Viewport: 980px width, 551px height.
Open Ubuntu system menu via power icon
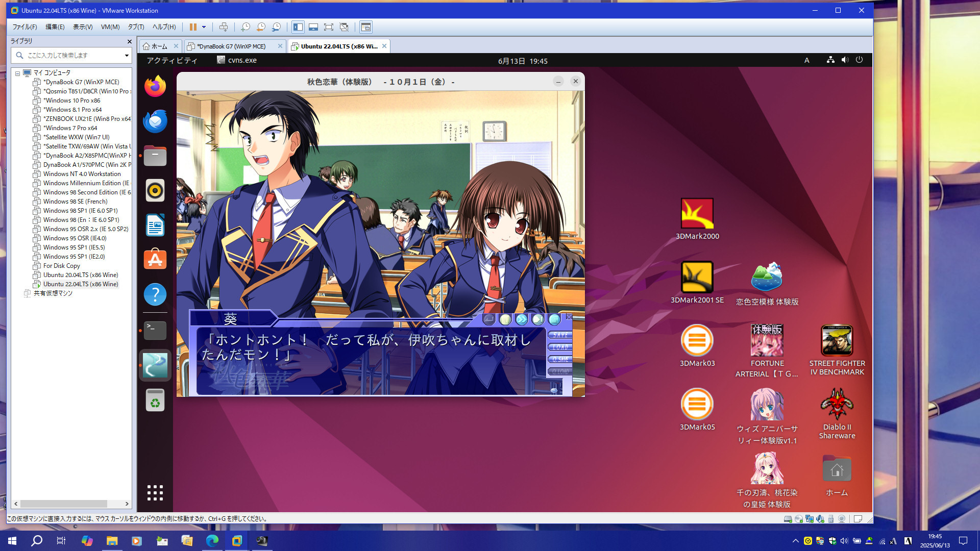(860, 60)
